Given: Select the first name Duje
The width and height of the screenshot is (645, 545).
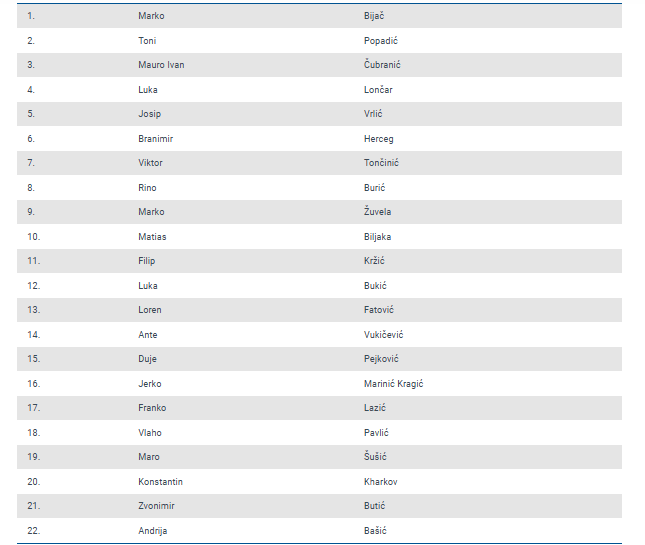Looking at the screenshot, I should point(147,359).
